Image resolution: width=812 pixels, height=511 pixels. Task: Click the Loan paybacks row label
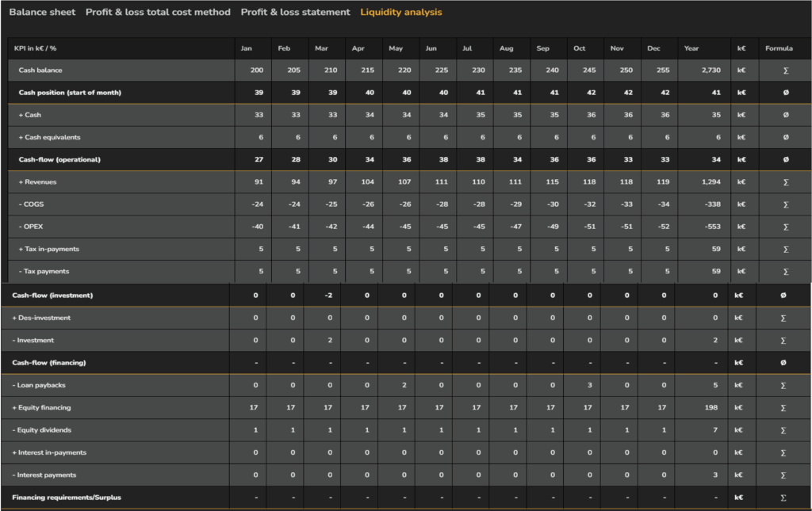coord(39,385)
